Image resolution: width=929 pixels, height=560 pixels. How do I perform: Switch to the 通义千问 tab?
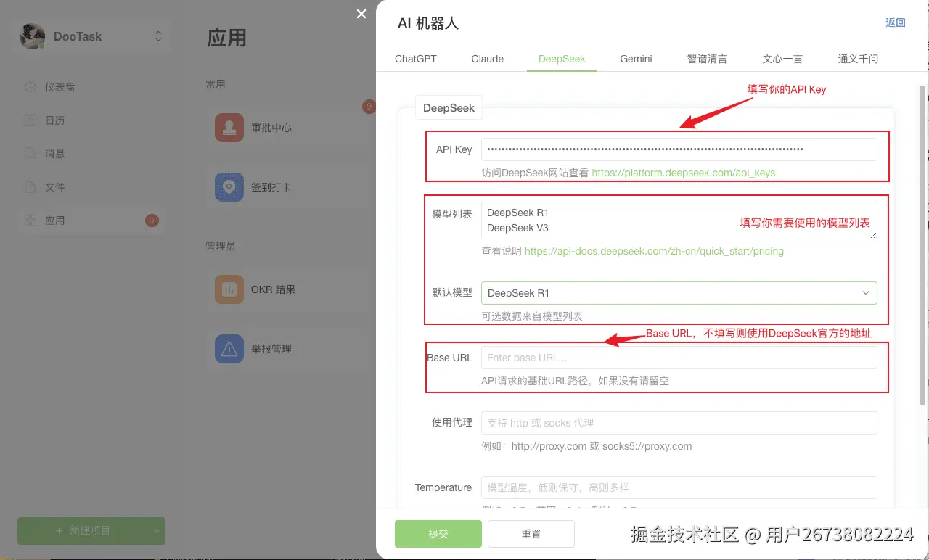pyautogui.click(x=858, y=59)
